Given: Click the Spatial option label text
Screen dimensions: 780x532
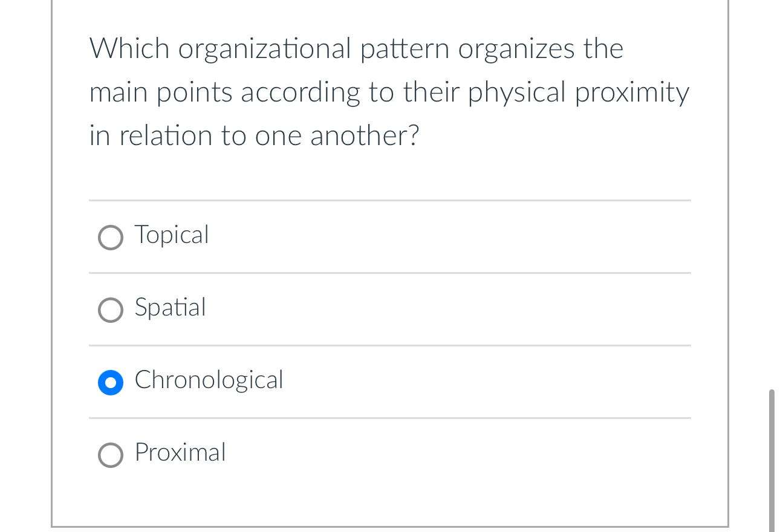Looking at the screenshot, I should pyautogui.click(x=171, y=308).
